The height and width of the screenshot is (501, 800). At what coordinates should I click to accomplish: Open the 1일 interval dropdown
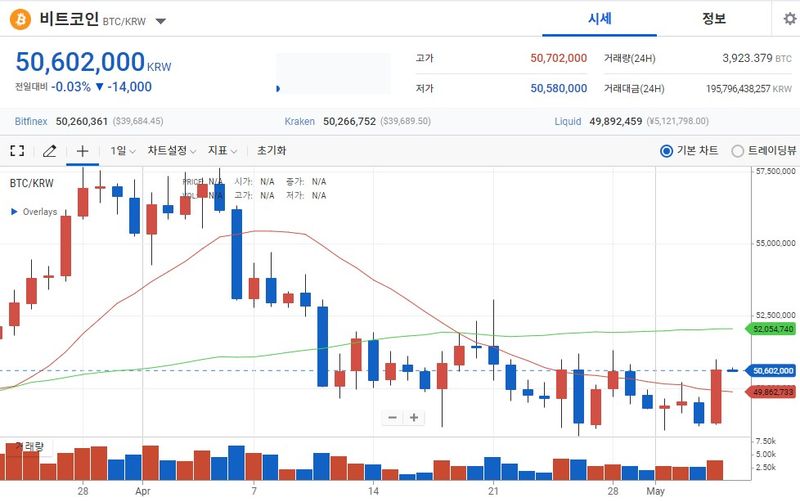point(123,151)
